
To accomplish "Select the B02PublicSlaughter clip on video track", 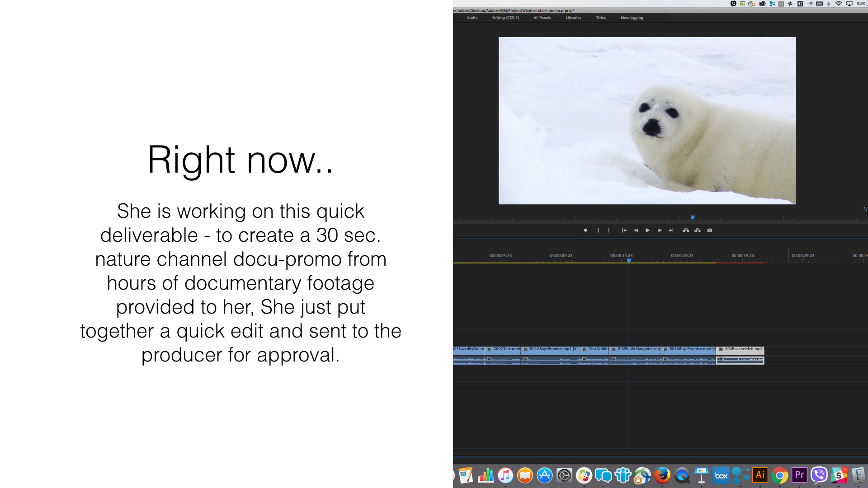I will point(642,349).
